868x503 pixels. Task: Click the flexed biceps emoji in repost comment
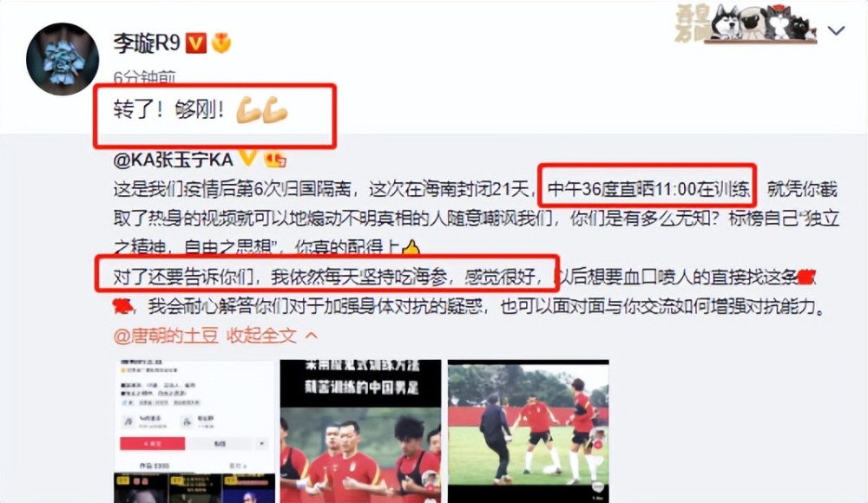262,110
